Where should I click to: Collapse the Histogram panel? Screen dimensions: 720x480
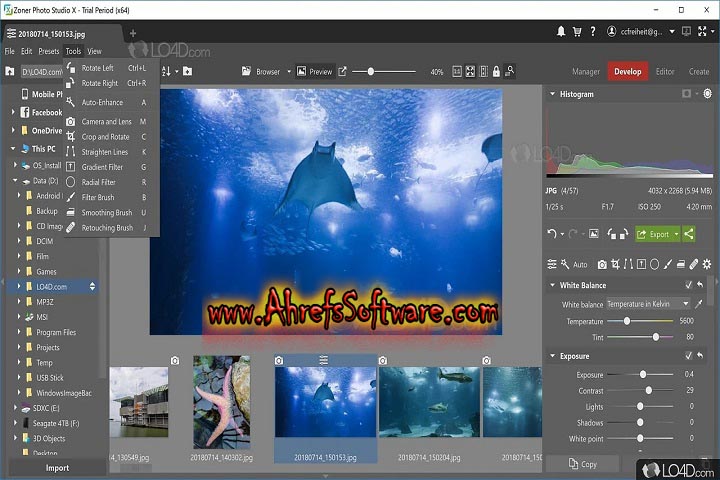pos(552,94)
